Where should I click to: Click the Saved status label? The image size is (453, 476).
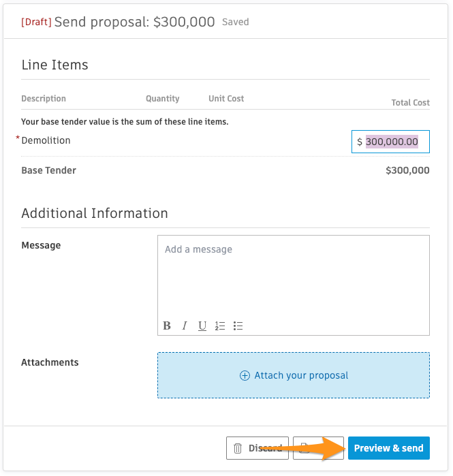tap(235, 22)
